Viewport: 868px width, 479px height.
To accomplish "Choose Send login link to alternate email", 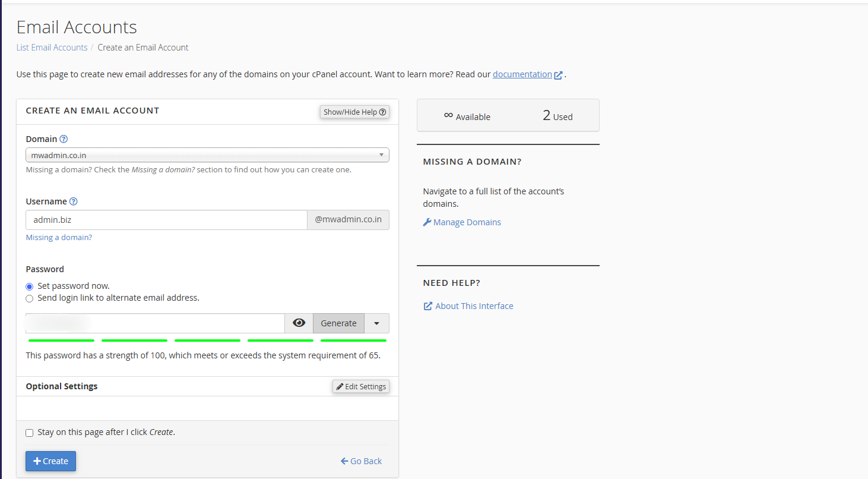I will point(30,298).
